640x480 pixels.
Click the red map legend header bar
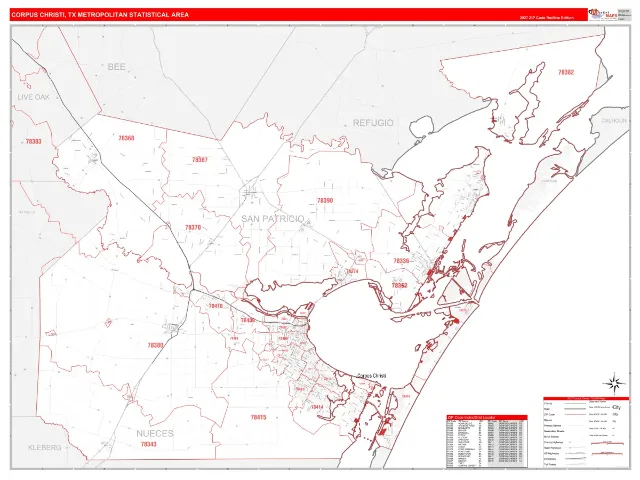[586, 398]
